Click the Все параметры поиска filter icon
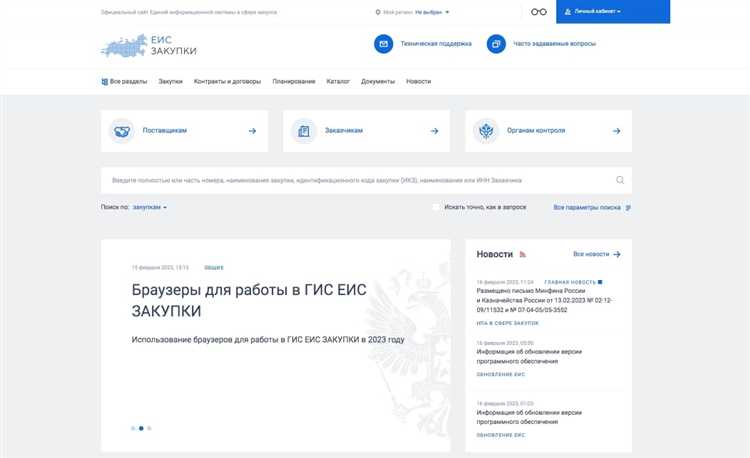Screen dimensions: 750x458 point(628,207)
